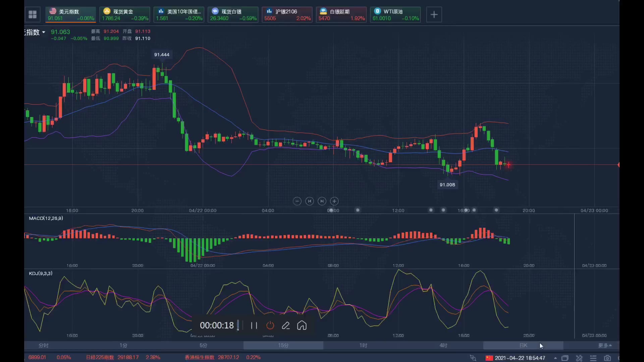
Task: Click the 91.444 high price label
Action: (162, 55)
